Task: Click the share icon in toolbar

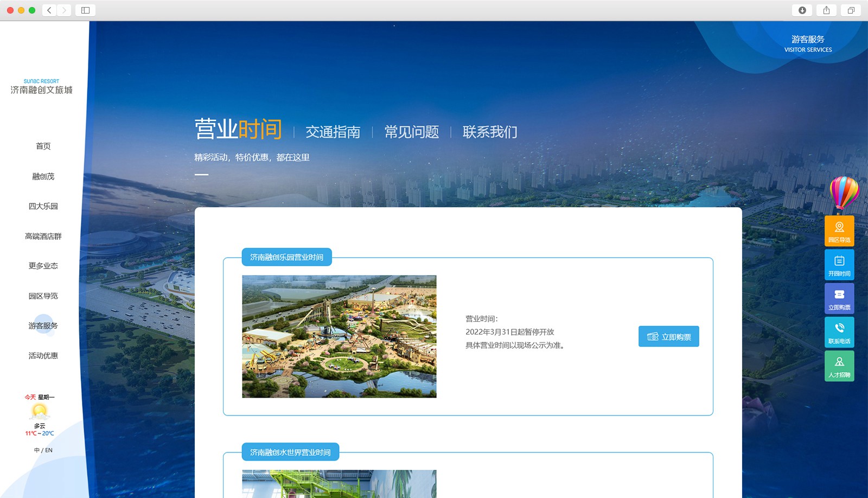Action: pyautogui.click(x=826, y=10)
